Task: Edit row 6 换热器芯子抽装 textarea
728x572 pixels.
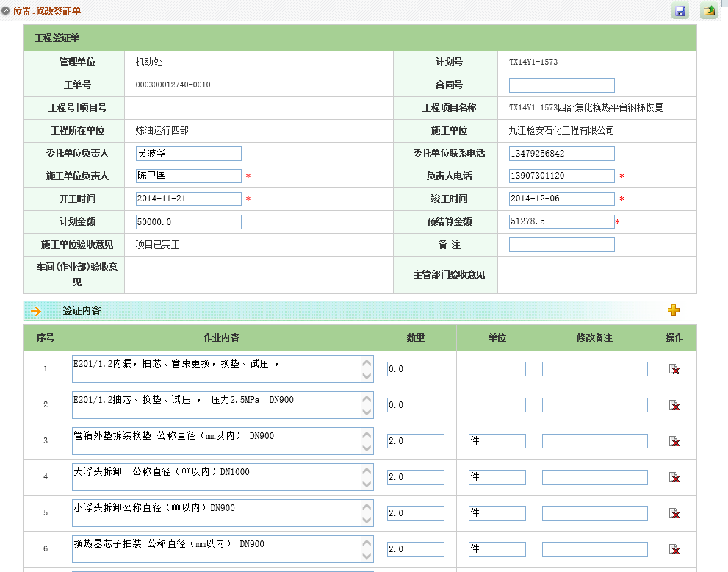Action: point(223,549)
